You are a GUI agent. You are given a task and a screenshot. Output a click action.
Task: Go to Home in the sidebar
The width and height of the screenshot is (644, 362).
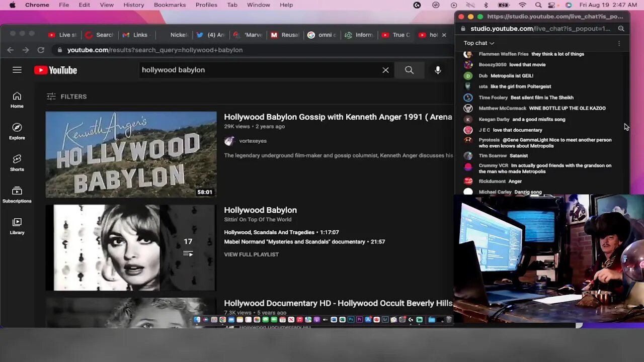point(17,100)
